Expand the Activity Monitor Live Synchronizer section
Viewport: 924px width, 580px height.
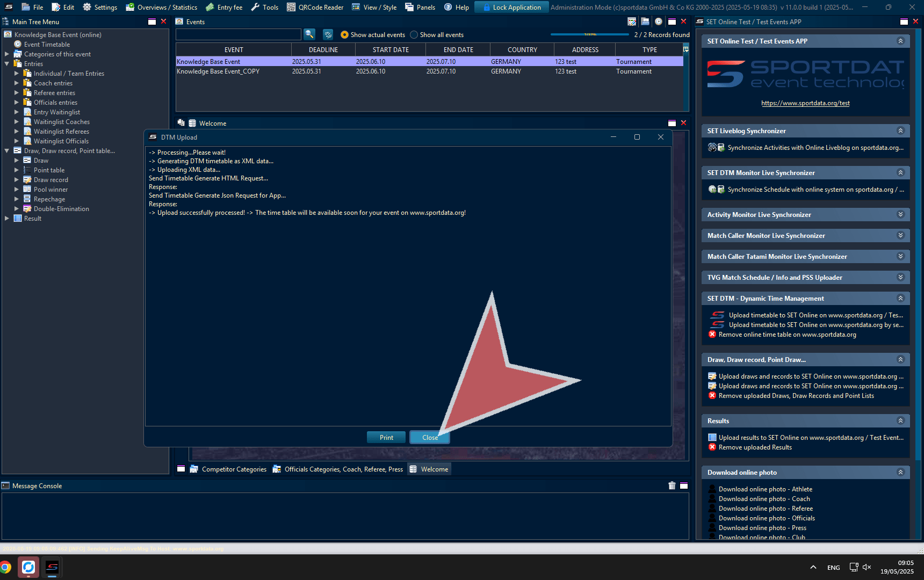[x=900, y=214]
